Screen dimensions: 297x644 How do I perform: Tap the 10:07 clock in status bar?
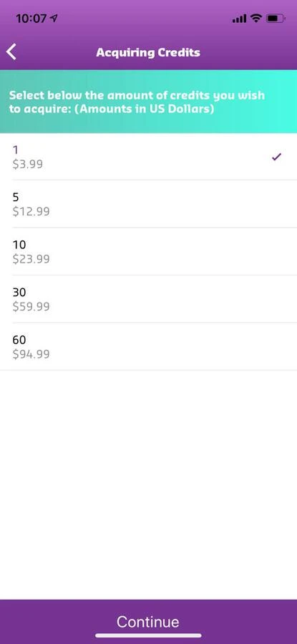(x=31, y=19)
